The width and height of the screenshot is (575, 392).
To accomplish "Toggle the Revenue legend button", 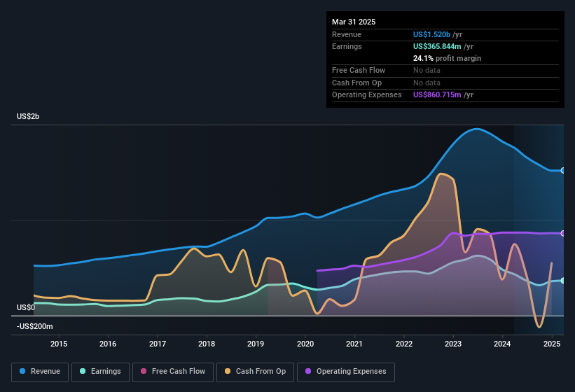I will coord(40,372).
